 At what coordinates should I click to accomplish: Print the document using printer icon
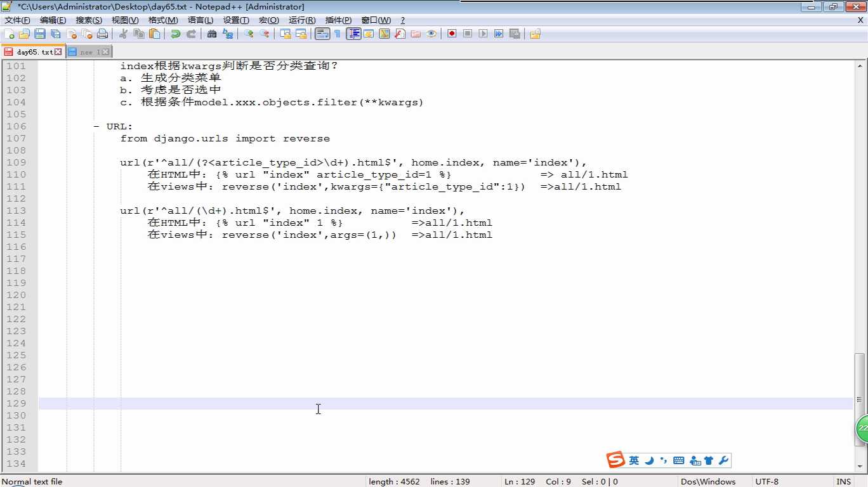(102, 34)
